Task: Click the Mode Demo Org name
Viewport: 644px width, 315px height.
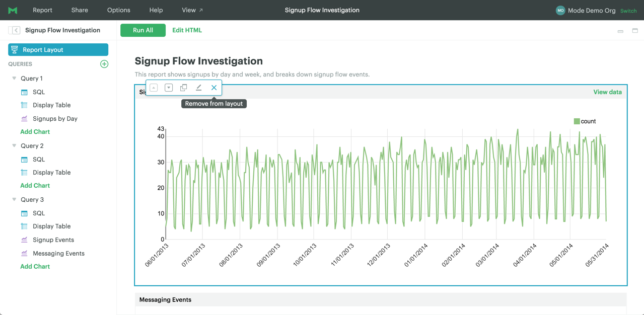Action: click(x=592, y=11)
